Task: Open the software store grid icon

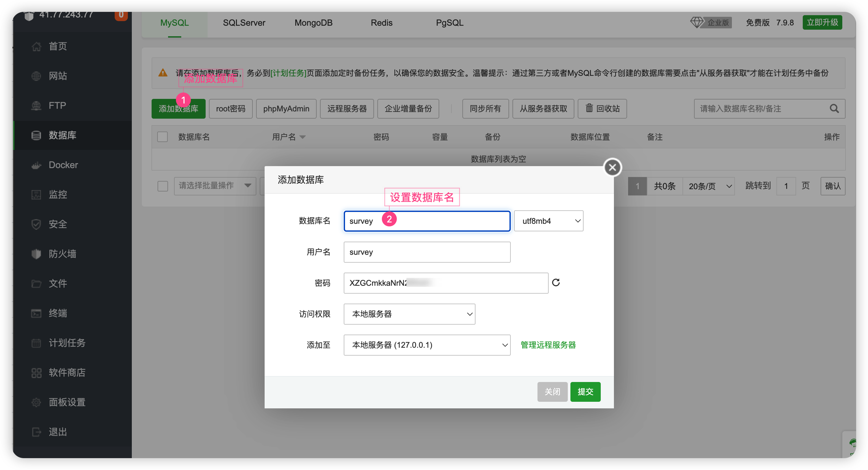Action: pyautogui.click(x=36, y=373)
